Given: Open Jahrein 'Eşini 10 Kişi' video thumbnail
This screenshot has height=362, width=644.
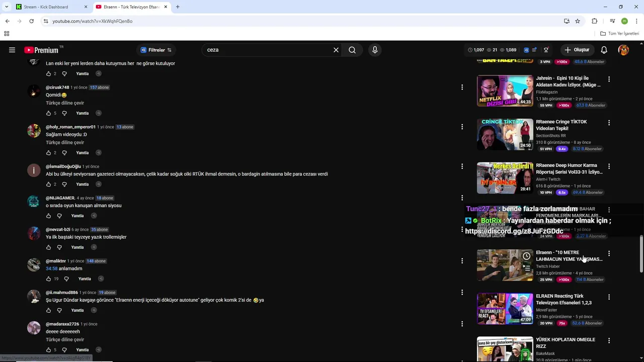Looking at the screenshot, I should 505,91.
